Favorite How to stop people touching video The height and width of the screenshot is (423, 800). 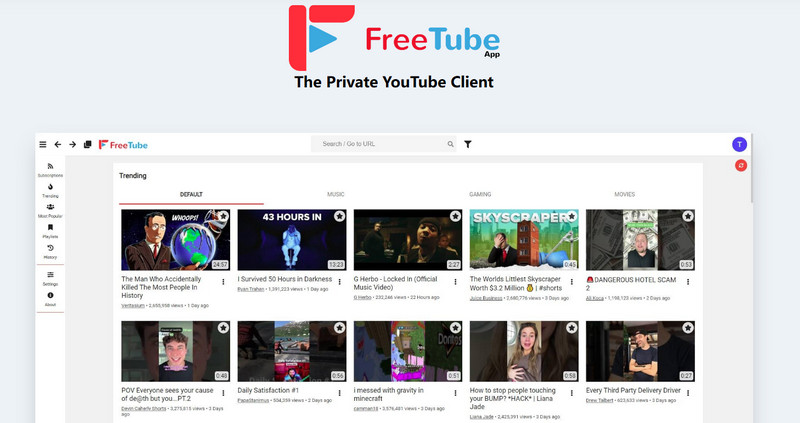[572, 328]
